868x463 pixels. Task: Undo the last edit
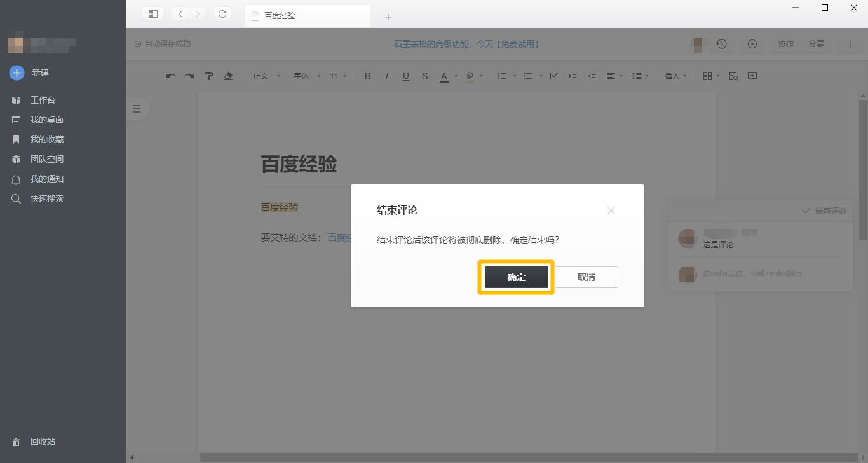coord(170,76)
